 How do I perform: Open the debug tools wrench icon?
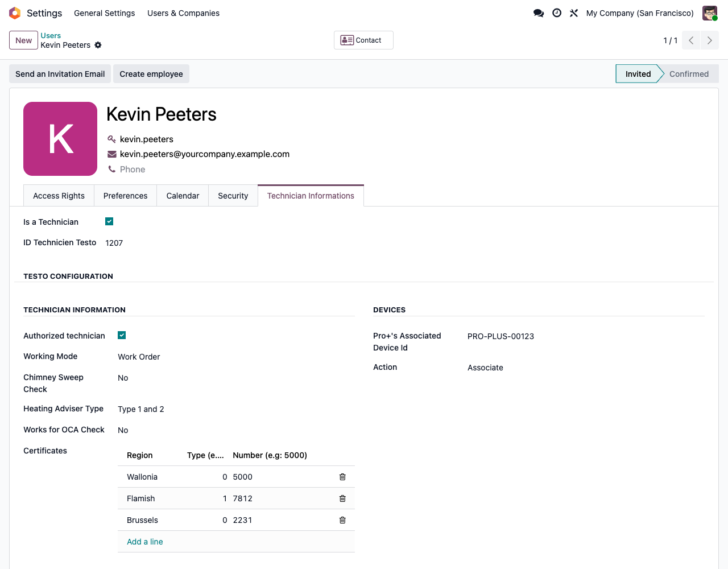tap(574, 13)
